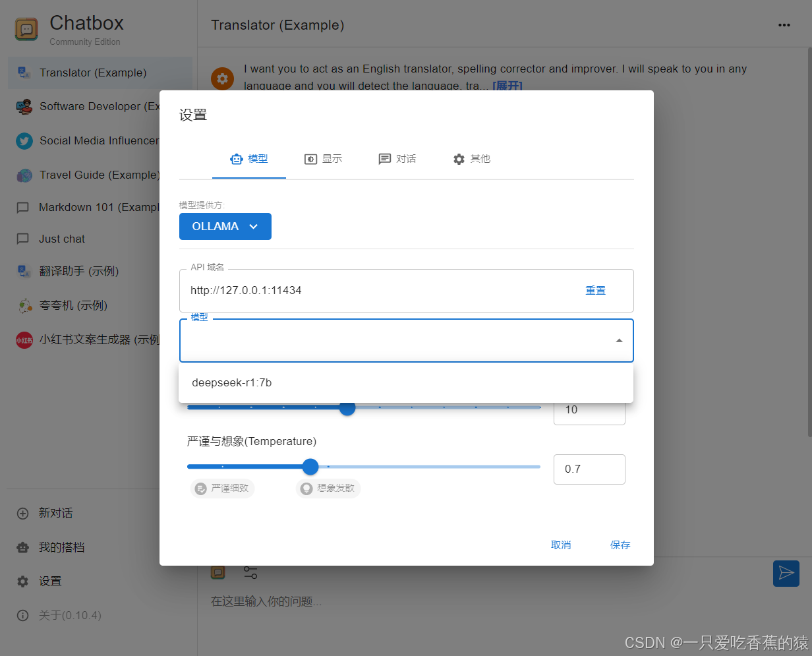Click the Temperature slider handle
Image resolution: width=812 pixels, height=656 pixels.
tap(310, 467)
